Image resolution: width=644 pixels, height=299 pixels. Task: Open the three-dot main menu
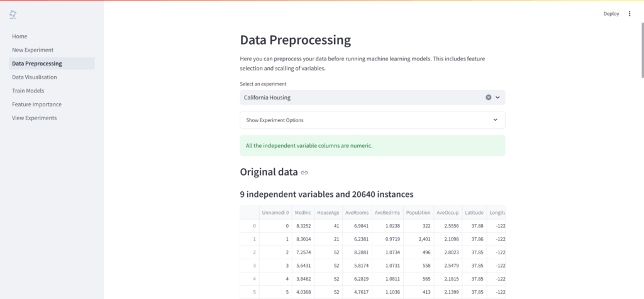pyautogui.click(x=630, y=14)
